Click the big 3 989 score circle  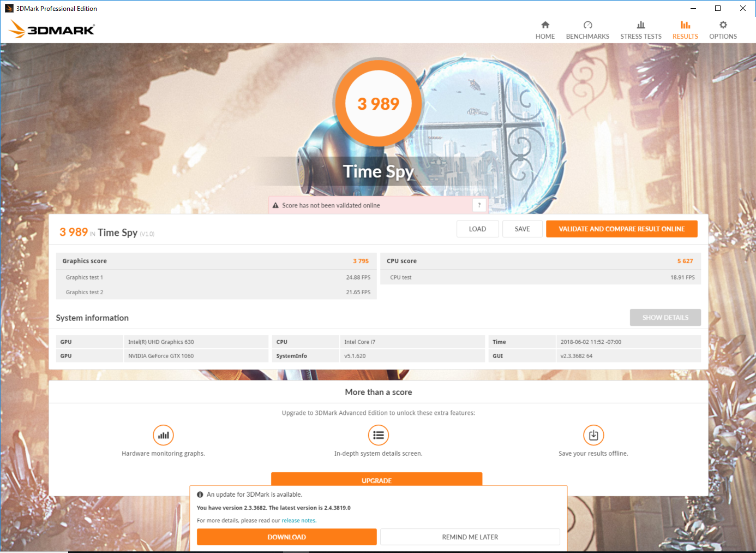click(x=378, y=103)
